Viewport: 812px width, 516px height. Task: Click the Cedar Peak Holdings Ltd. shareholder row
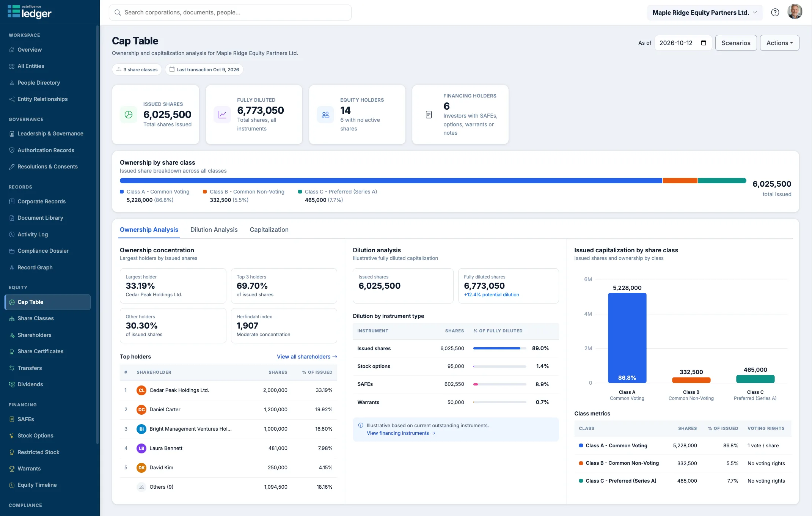(x=228, y=390)
